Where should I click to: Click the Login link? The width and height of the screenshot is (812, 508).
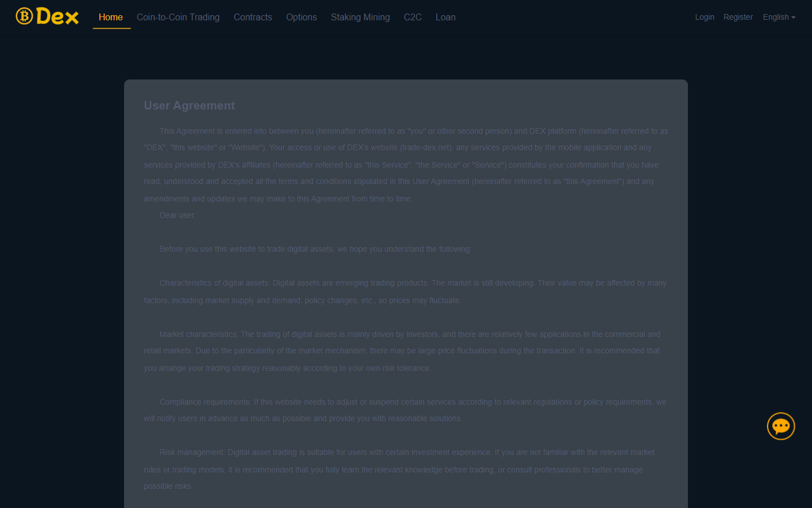tap(704, 17)
